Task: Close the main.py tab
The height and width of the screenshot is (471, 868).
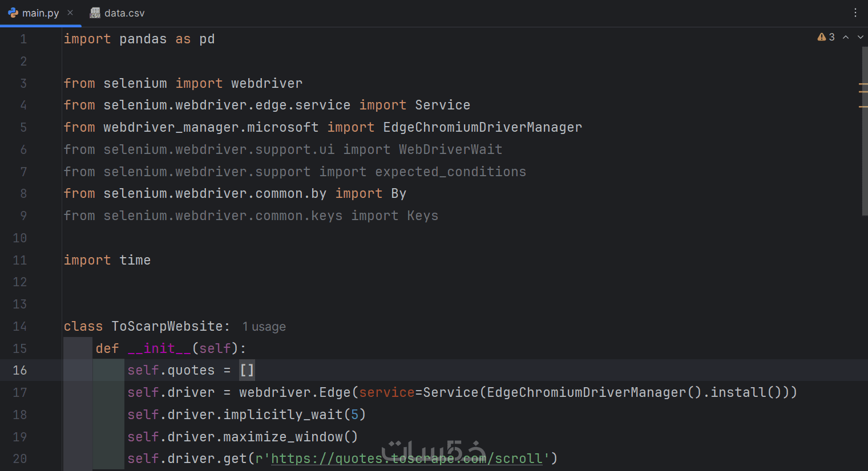Action: coord(70,13)
